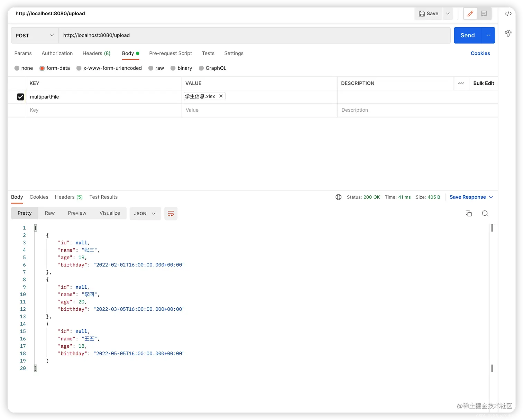Click line number 20 in response

[23, 368]
